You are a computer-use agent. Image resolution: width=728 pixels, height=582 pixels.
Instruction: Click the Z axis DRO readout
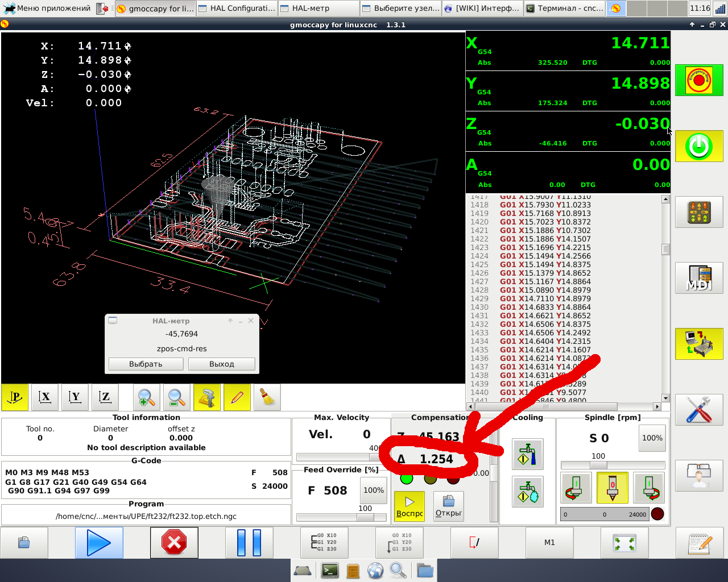coord(568,131)
